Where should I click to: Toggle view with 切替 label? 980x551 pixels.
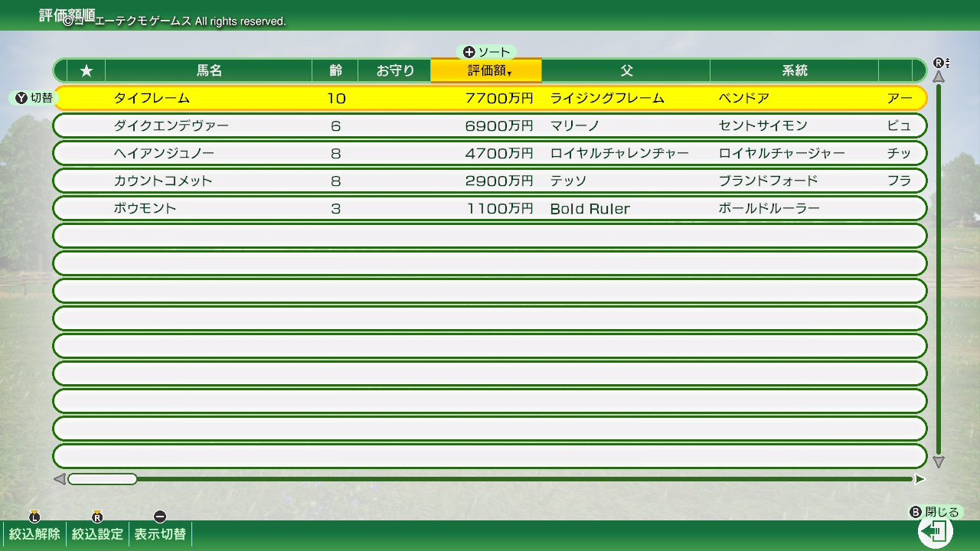pyautogui.click(x=41, y=98)
